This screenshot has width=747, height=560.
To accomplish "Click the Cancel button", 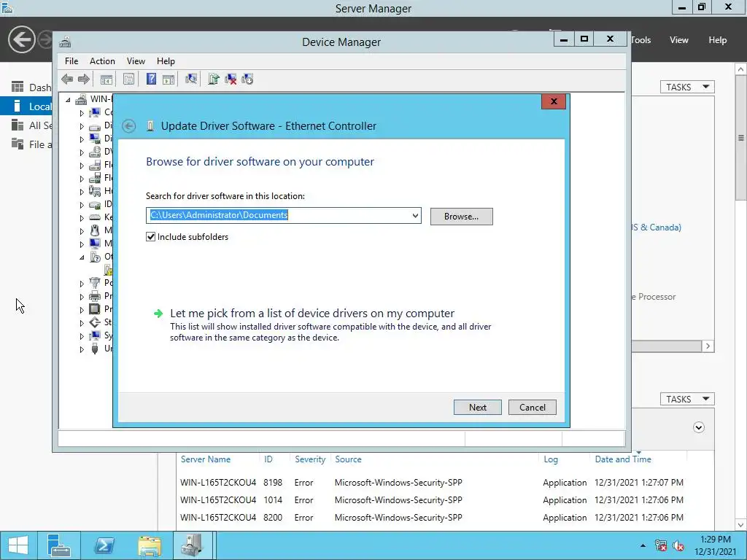I will tap(532, 407).
